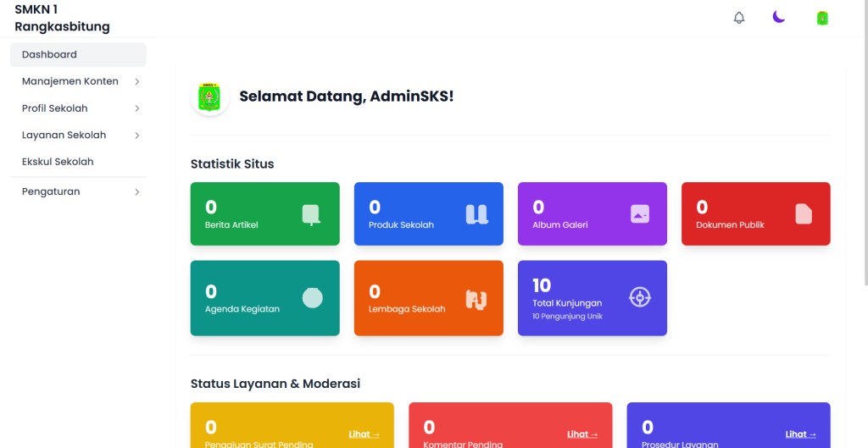
Task: Click the Berita Artikel card icon
Action: coord(311,214)
